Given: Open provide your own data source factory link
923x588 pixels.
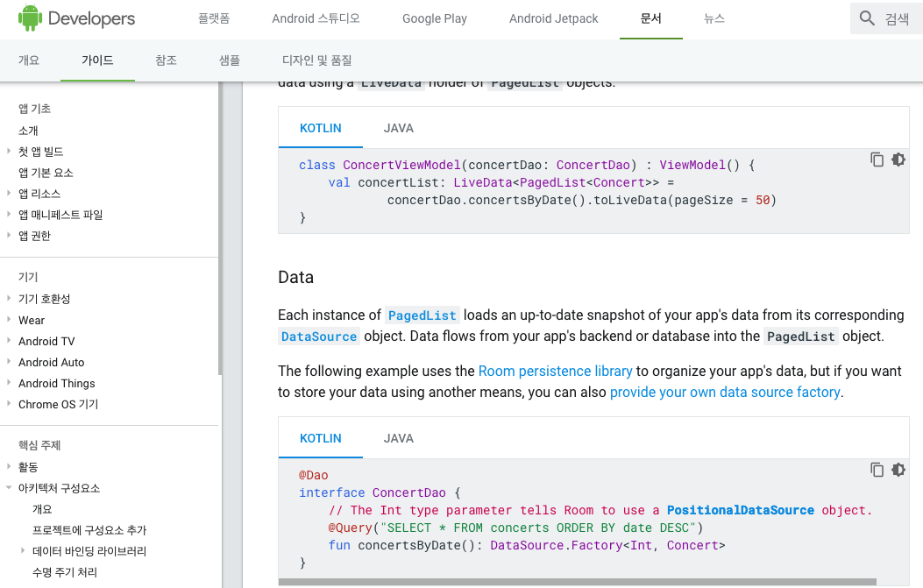Looking at the screenshot, I should (x=725, y=392).
